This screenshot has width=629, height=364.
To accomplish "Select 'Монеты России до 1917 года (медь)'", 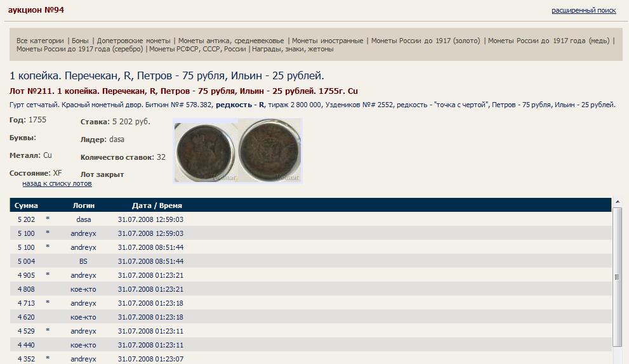I will tap(548, 41).
